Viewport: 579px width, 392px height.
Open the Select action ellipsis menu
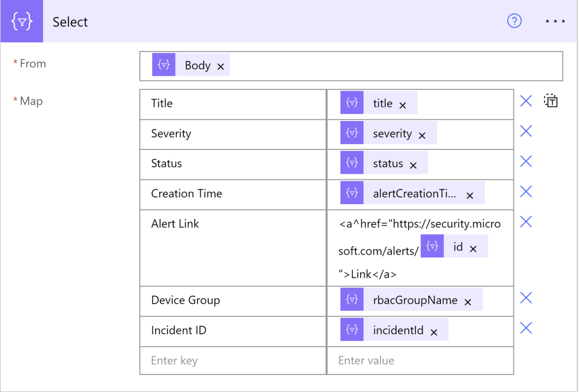pos(555,21)
